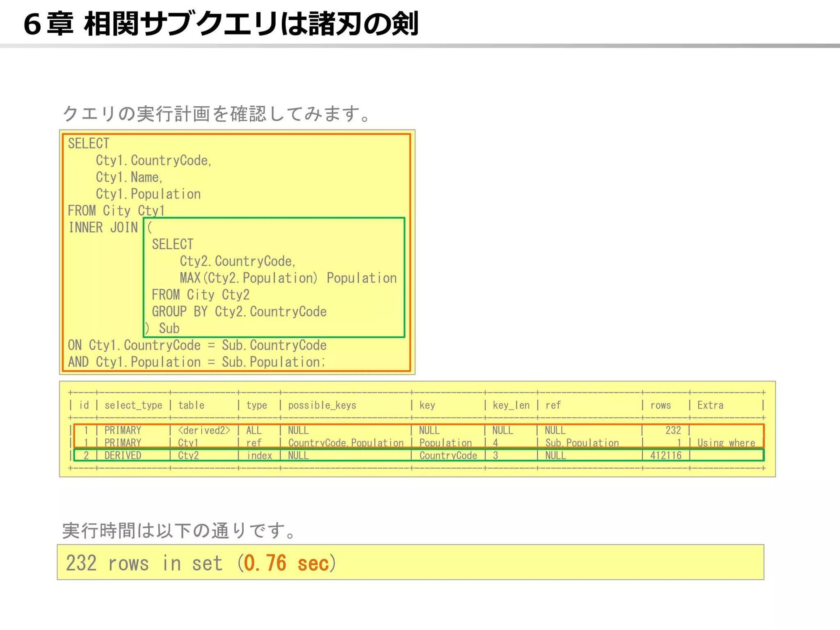This screenshot has width=840, height=630.
Task: Click the 412116 rows value
Action: click(665, 455)
